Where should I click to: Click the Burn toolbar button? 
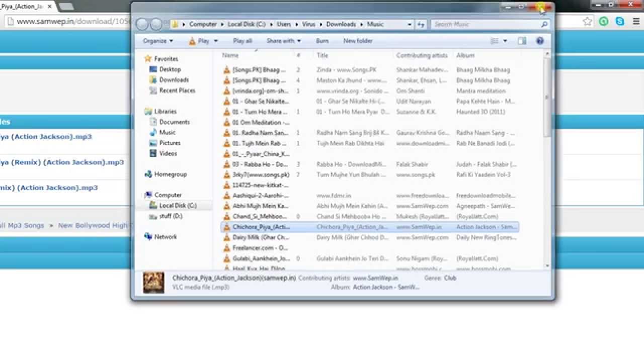pos(322,41)
